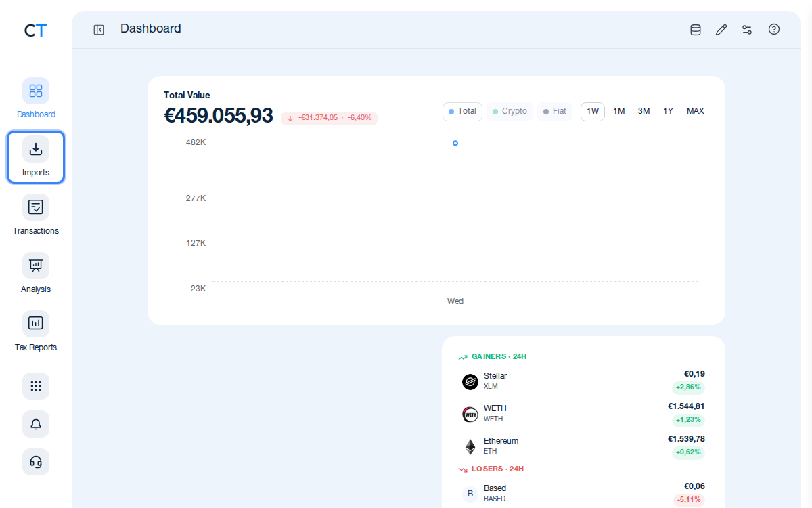The width and height of the screenshot is (812, 508).
Task: Click the CT logo
Action: (x=35, y=30)
